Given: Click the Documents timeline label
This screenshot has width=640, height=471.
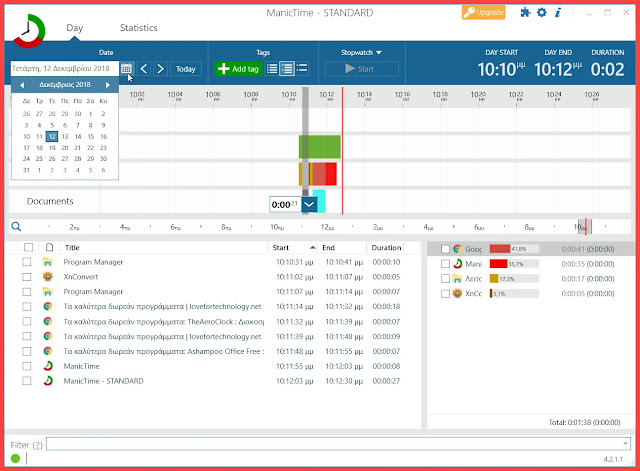Looking at the screenshot, I should 50,201.
